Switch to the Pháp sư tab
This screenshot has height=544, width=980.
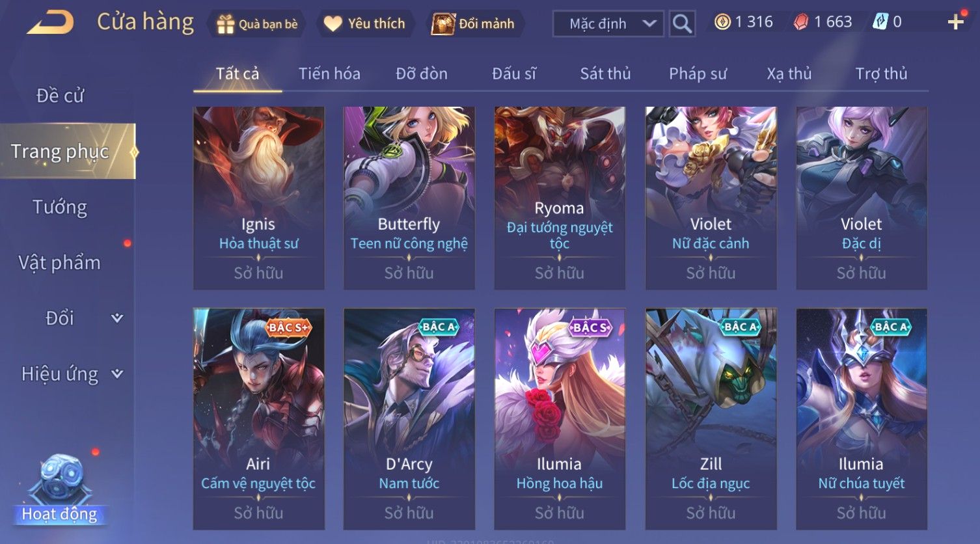(698, 74)
